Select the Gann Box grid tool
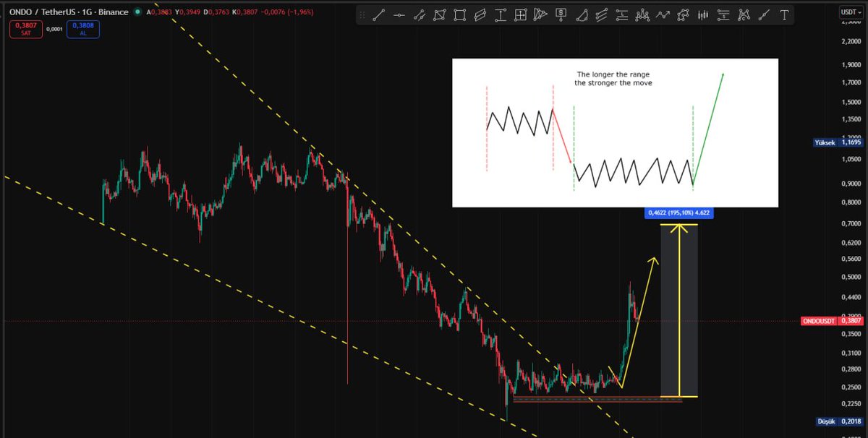The width and height of the screenshot is (868, 438). point(521,15)
